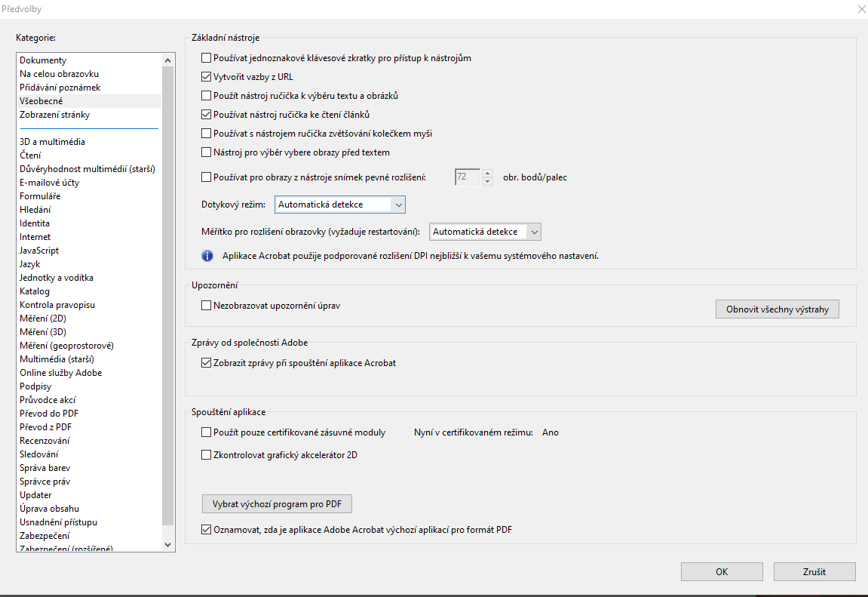Click the resolution number input field

467,177
